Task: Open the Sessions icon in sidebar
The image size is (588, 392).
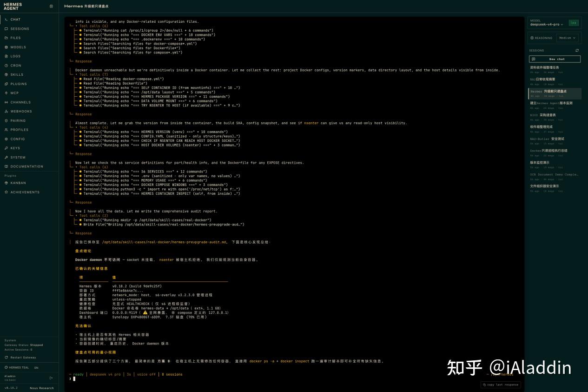Action: point(6,29)
